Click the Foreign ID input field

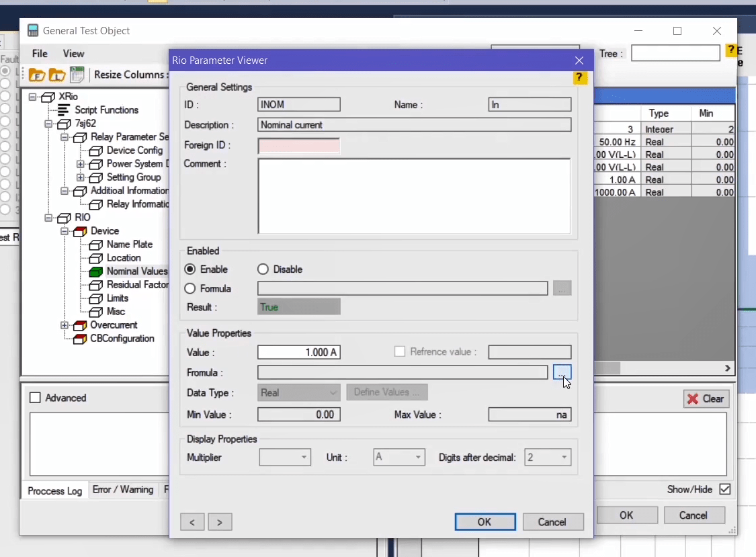pos(299,146)
